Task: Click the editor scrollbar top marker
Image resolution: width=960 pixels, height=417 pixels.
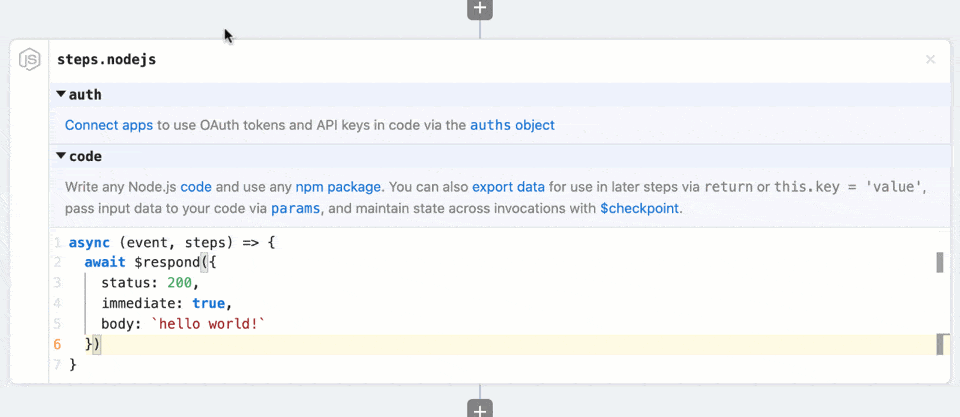Action: (x=940, y=262)
